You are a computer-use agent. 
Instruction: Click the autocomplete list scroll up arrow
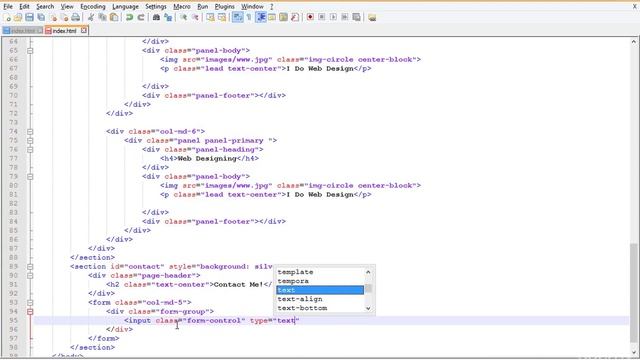pyautogui.click(x=368, y=272)
